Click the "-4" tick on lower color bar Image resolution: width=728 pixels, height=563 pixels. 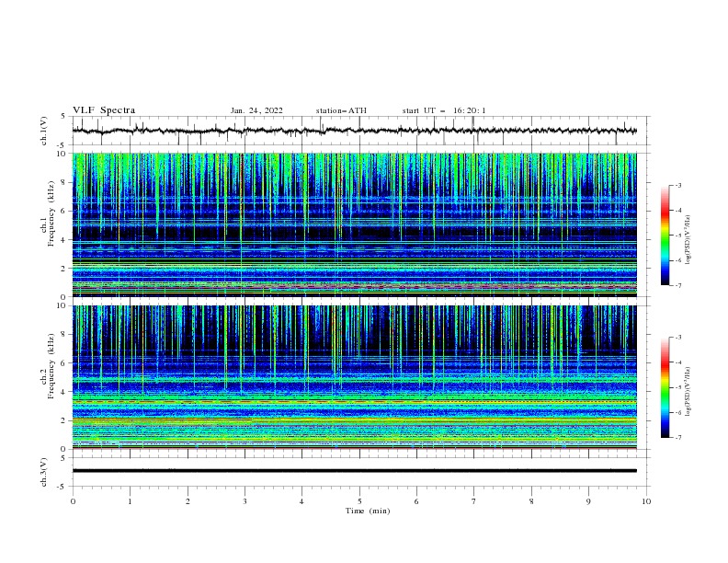(677, 362)
